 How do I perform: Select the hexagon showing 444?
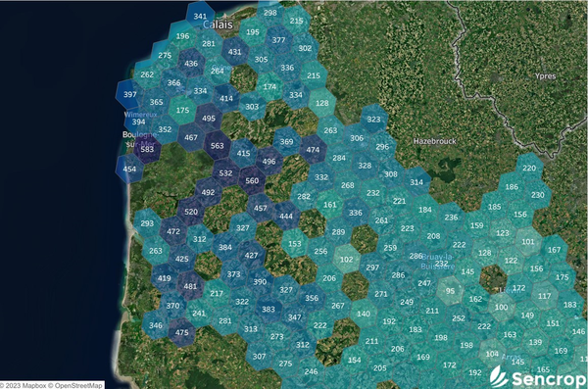point(286,216)
